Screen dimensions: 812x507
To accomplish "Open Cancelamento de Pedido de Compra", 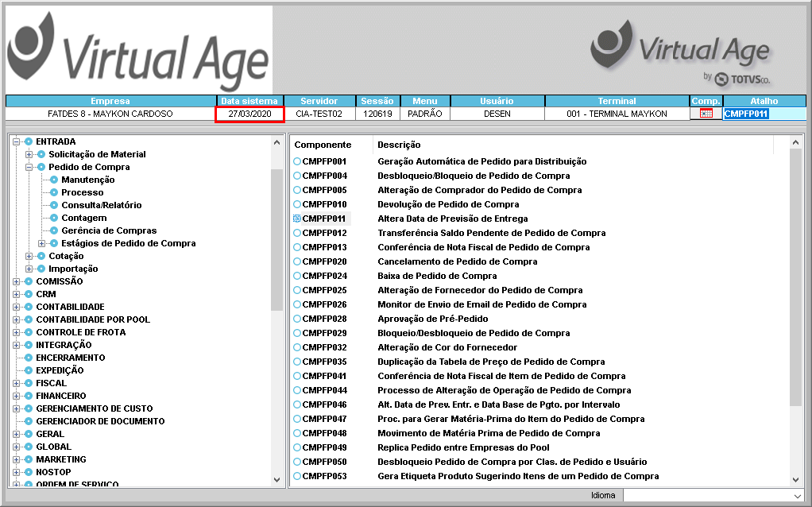I will 458,261.
